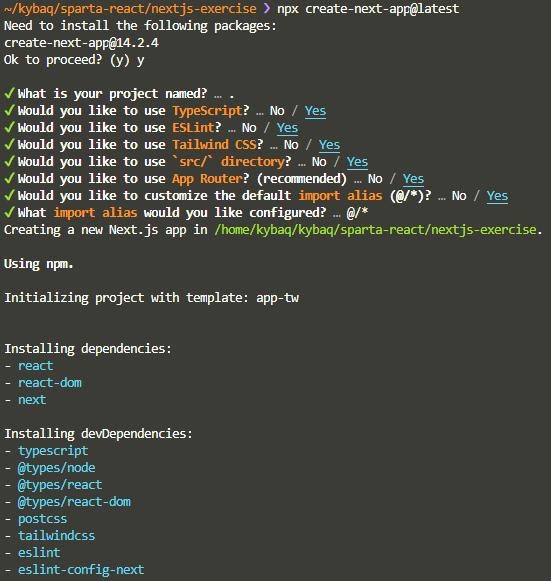Click the checkmark beside src/ directory question
Screen dimensions: 551x581
[x=10, y=161]
